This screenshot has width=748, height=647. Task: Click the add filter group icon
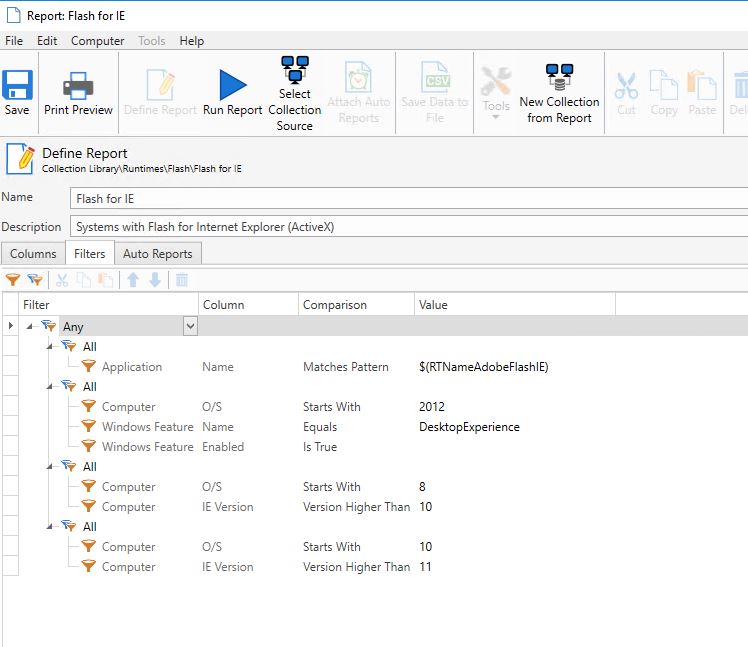35,280
